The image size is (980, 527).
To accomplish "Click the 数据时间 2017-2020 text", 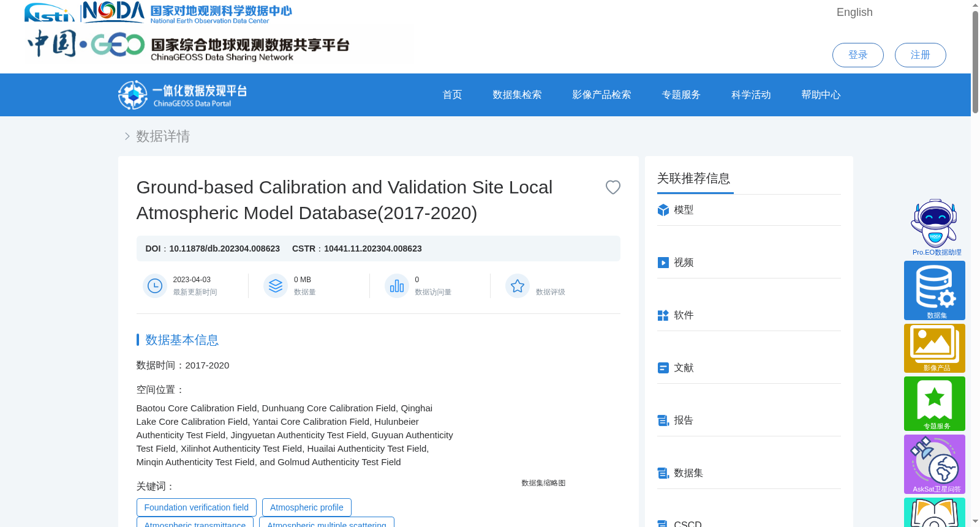I will point(183,365).
